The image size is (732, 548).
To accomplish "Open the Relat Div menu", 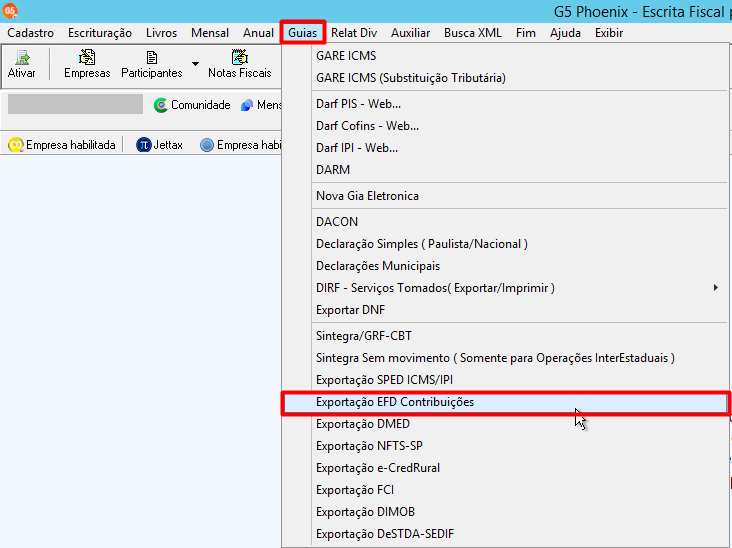I will pyautogui.click(x=354, y=33).
